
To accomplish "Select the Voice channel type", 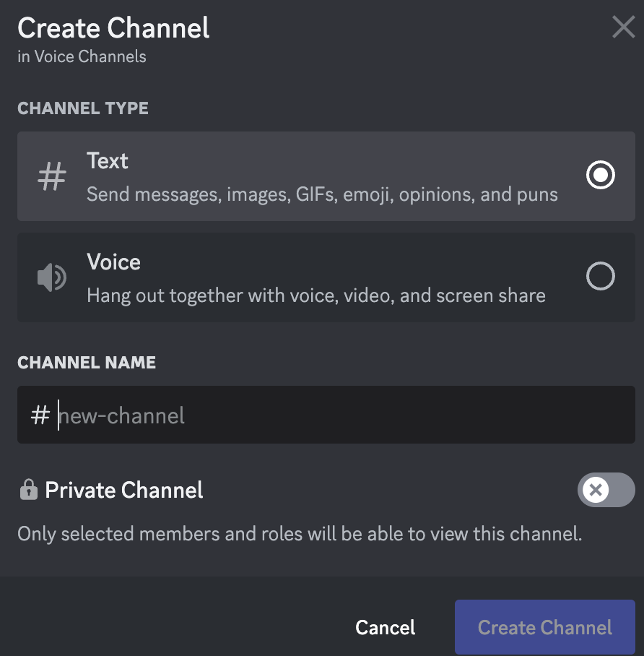I will tap(325, 277).
